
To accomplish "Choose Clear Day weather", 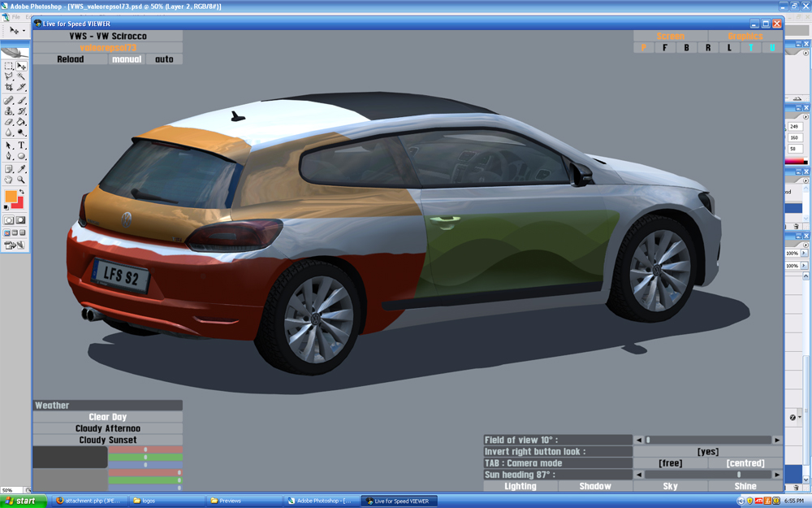I will 108,417.
